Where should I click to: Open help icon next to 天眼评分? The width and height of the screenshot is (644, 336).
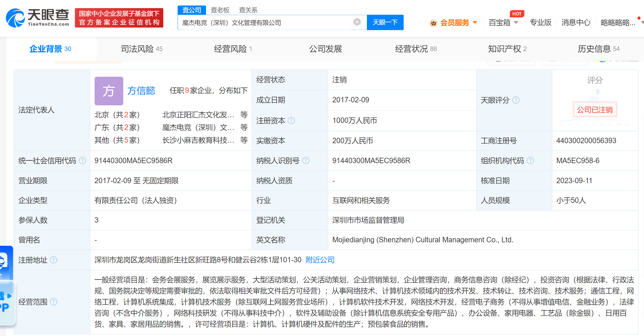516,100
